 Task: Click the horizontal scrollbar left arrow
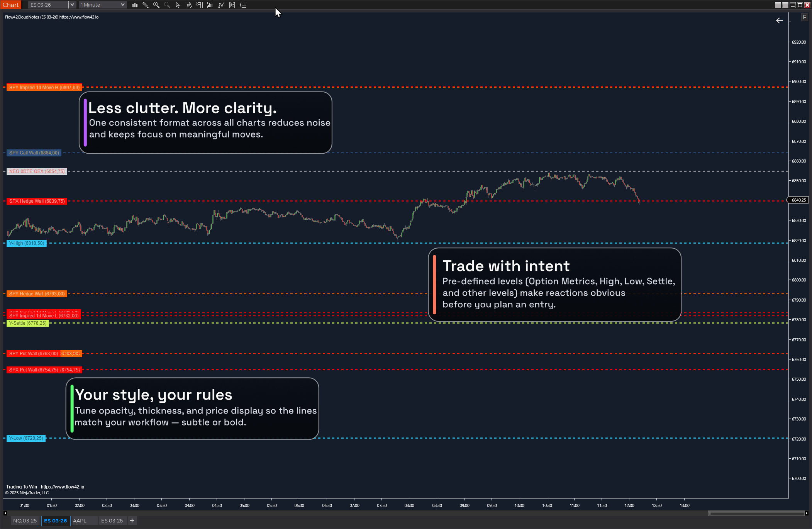[5, 513]
